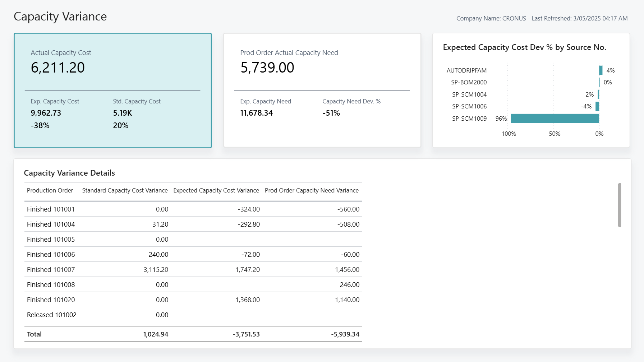Sort by Expected Capacity Cost Variance column
The image size is (644, 362).
coord(216,190)
